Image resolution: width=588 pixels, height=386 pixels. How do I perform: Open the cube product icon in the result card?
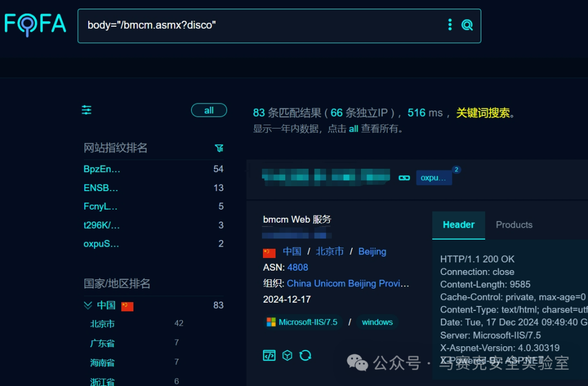[287, 355]
